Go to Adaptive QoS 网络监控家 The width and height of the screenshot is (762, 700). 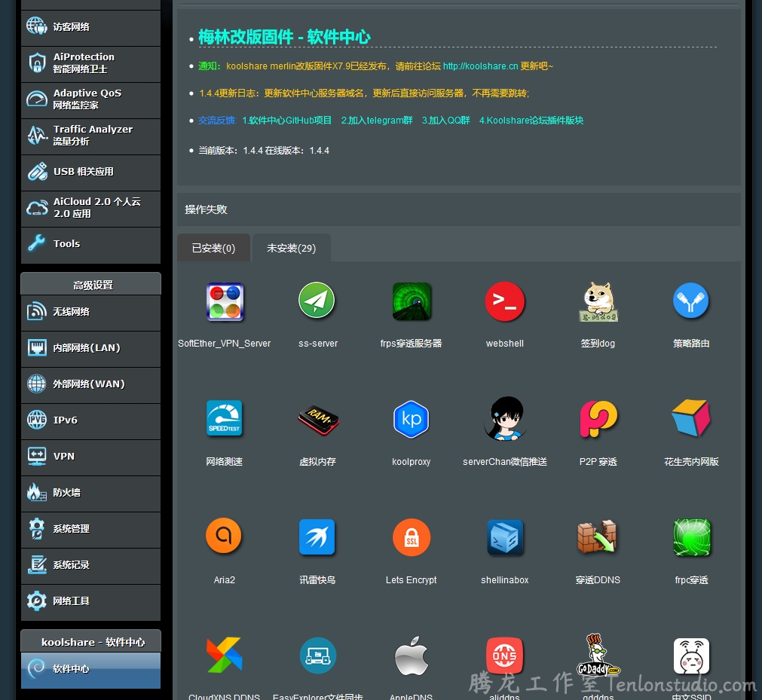(x=91, y=100)
